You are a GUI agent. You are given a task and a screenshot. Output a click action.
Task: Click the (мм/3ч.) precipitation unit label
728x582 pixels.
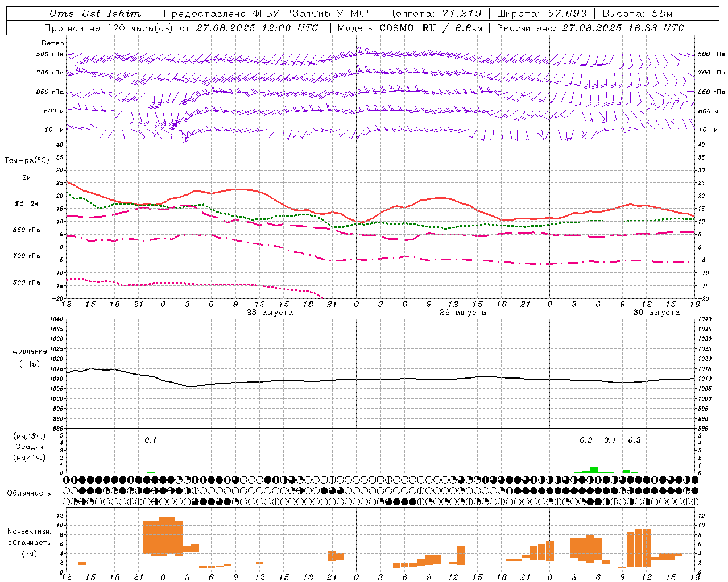pos(30,436)
